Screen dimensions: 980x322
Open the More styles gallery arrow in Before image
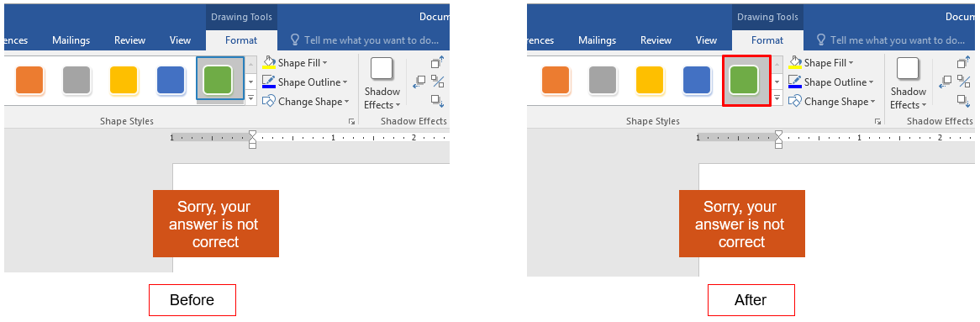pyautogui.click(x=250, y=98)
